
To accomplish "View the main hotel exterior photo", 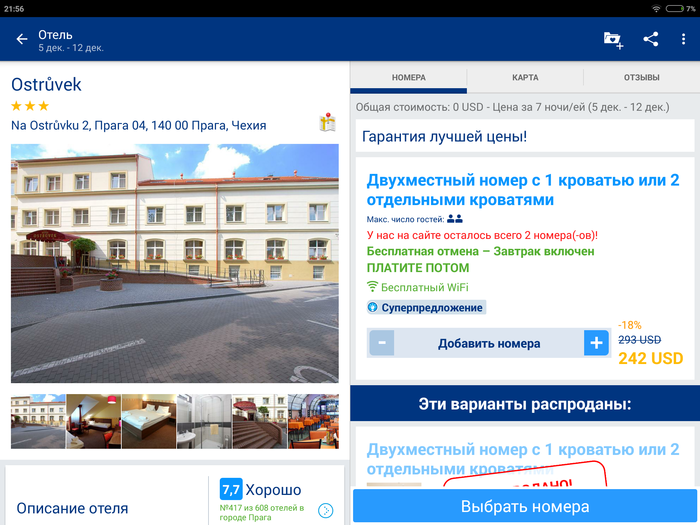I will pyautogui.click(x=175, y=263).
